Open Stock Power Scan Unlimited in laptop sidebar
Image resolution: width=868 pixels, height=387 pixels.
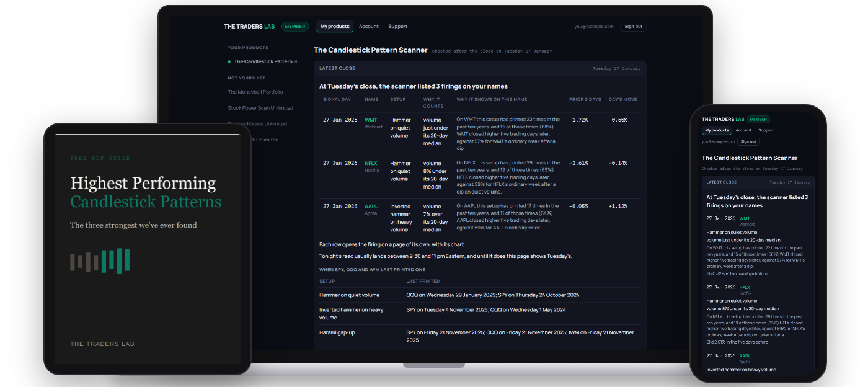tap(260, 108)
